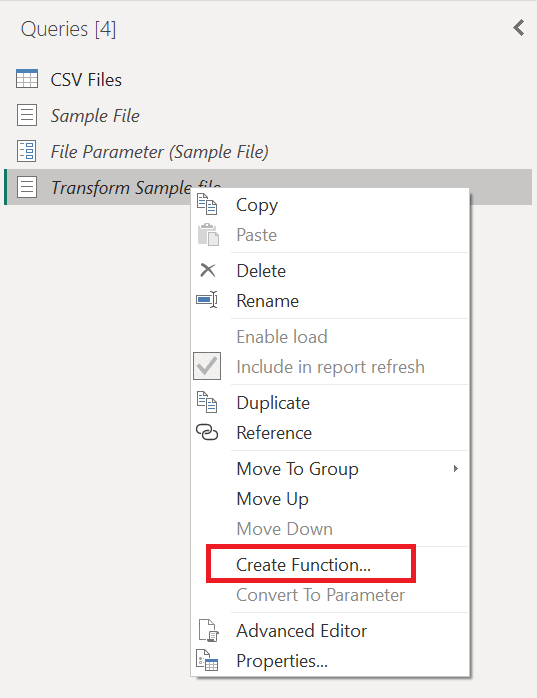
Task: Click the Advanced Editor icon
Action: [x=208, y=630]
